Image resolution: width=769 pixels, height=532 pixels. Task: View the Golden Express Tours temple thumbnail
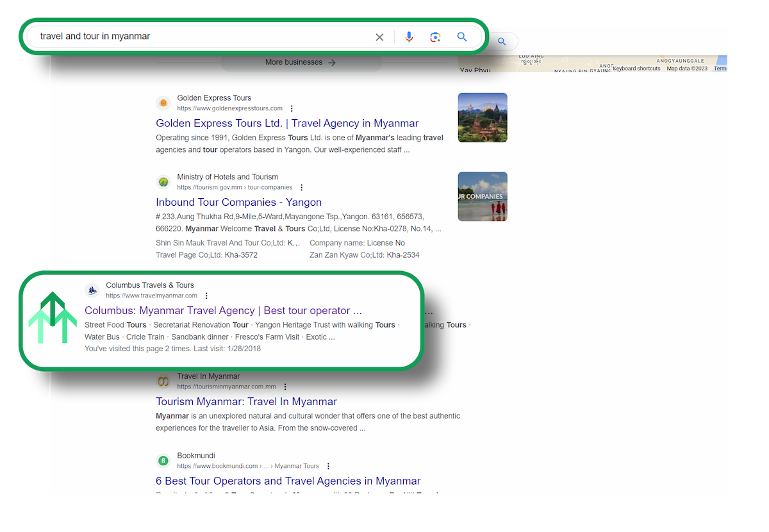pos(483,117)
